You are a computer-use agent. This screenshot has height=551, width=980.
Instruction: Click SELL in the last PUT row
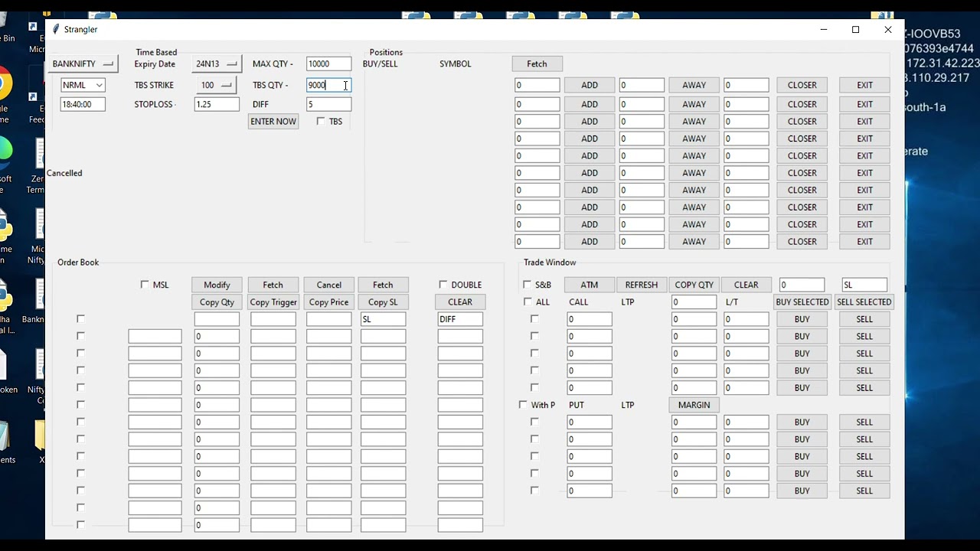pos(864,491)
